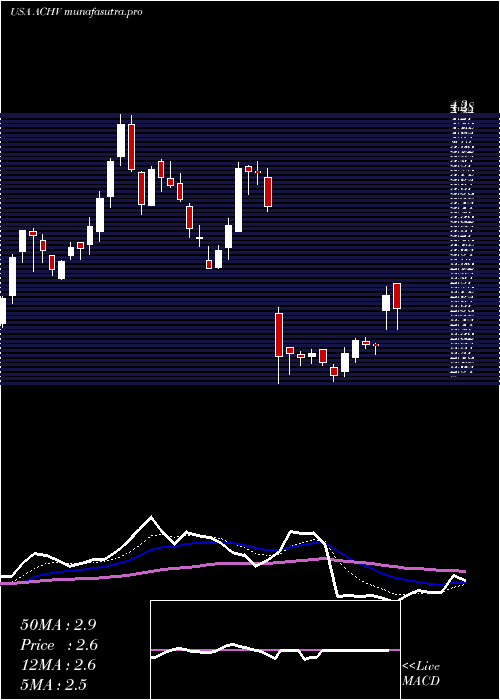500x700 pixels.
Task: Click the tallest white candlestick at chart peak
Action: (121, 140)
